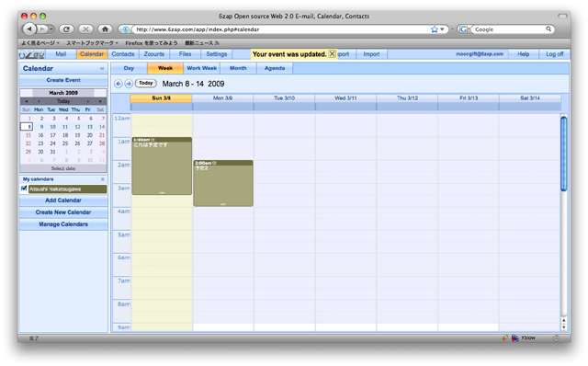588x366 pixels.
Task: Switch to Agenda view
Action: point(275,68)
